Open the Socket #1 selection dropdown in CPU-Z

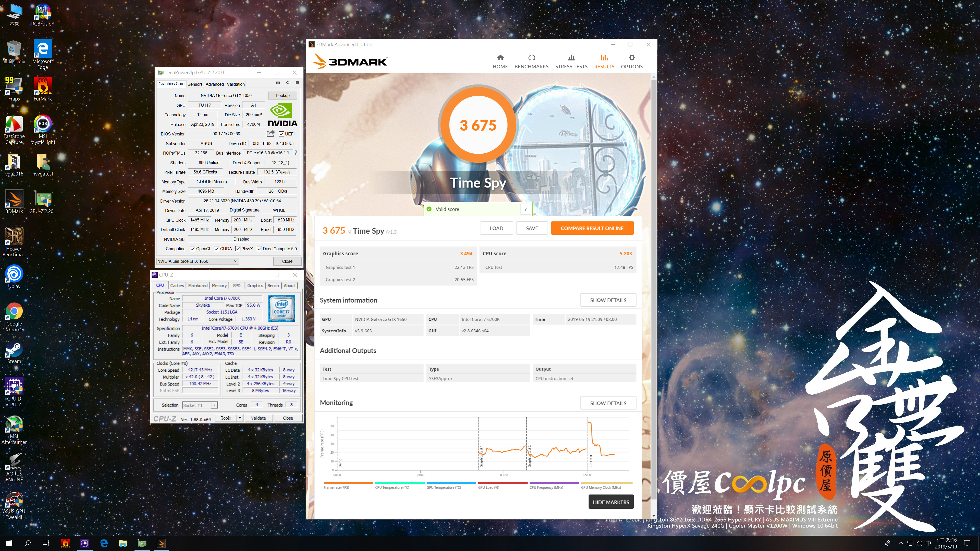pos(200,405)
